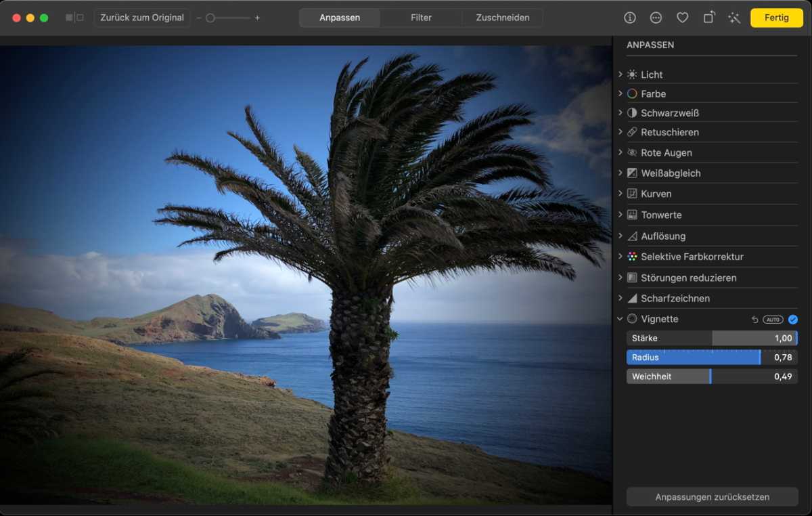This screenshot has width=812, height=516.
Task: Expand the Rote Augen section chevron
Action: (x=620, y=152)
